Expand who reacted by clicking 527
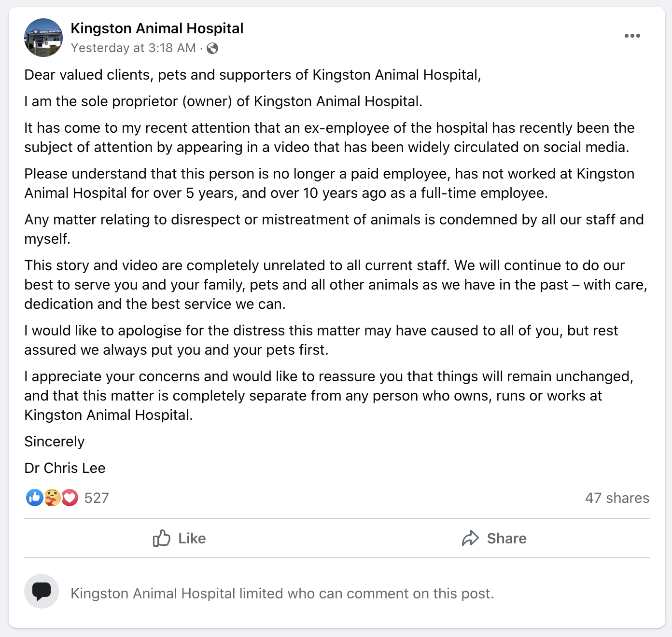 coord(97,498)
